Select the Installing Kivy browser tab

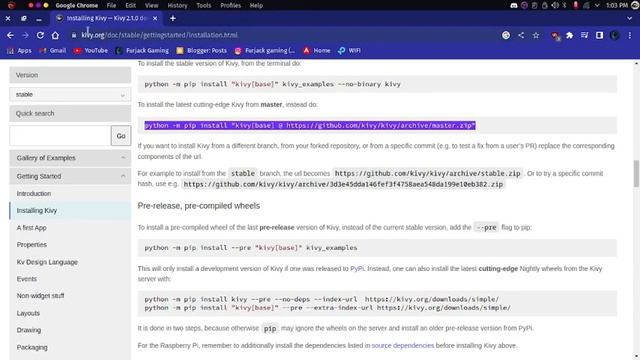[107, 18]
